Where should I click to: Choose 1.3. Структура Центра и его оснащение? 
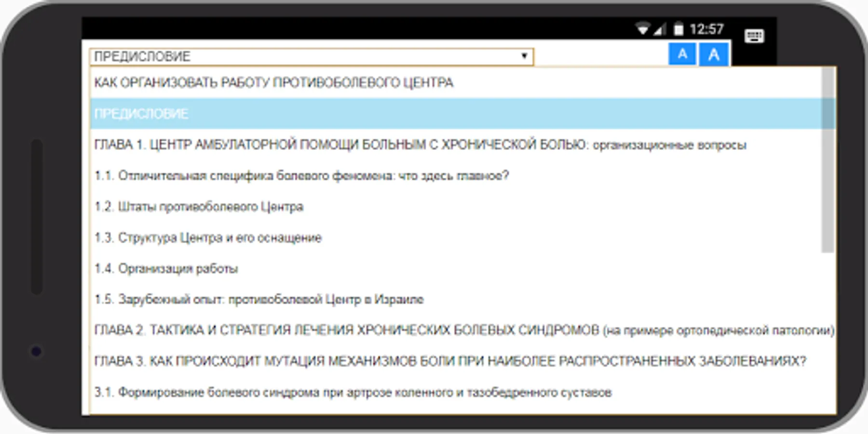[456, 237]
